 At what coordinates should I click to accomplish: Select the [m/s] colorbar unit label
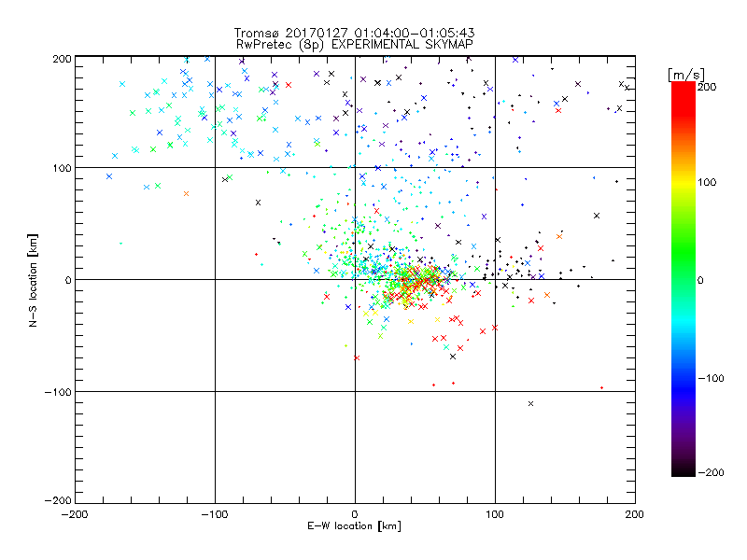(686, 75)
